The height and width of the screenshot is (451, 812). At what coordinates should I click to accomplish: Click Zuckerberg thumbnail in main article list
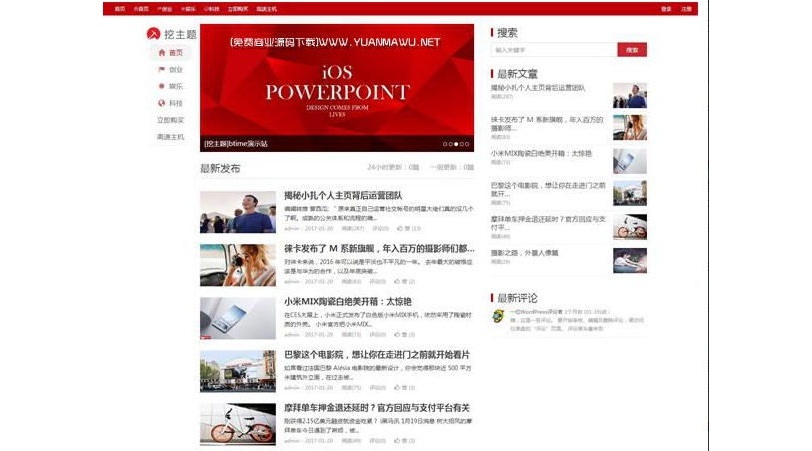click(x=238, y=212)
